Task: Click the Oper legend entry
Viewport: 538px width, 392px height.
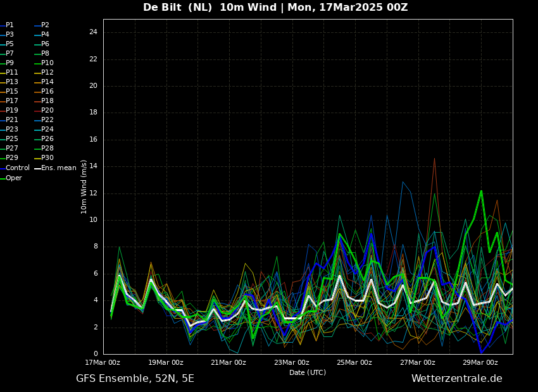Action: click(13, 178)
